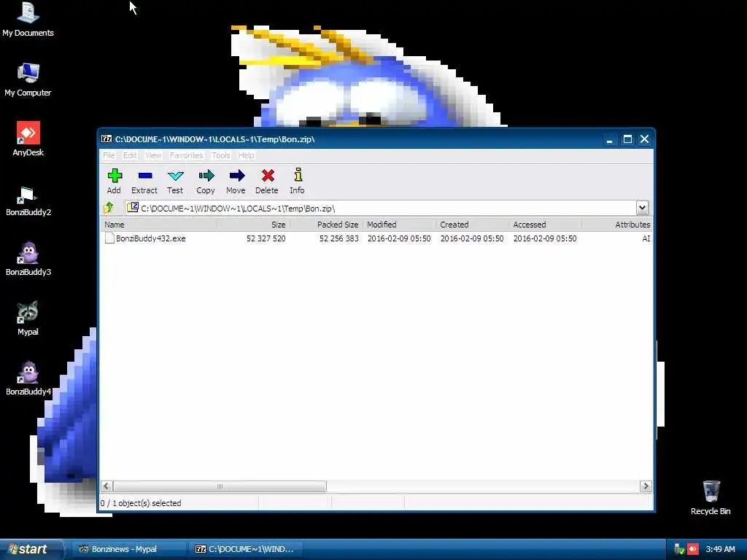Sort by Created column header
Image resolution: width=747 pixels, height=560 pixels.
click(472, 225)
